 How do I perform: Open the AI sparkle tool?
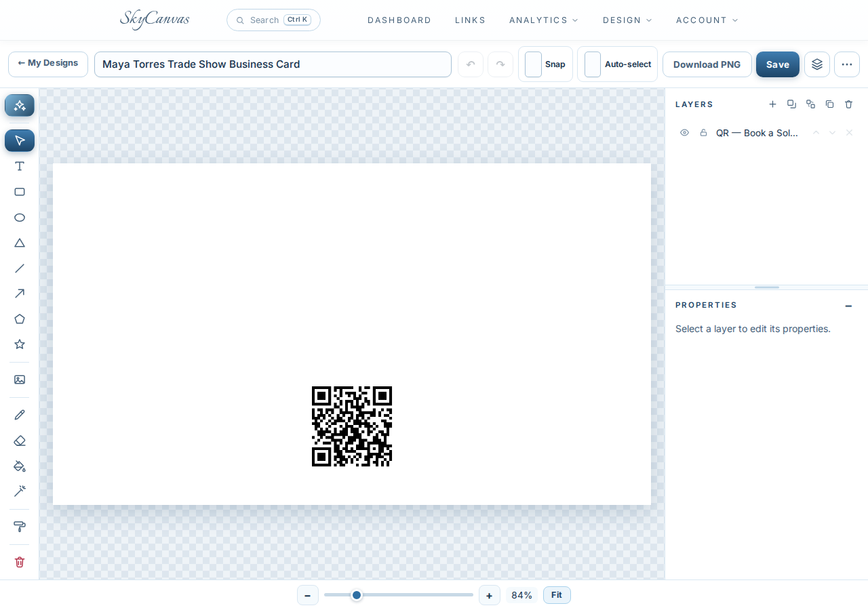pyautogui.click(x=20, y=106)
